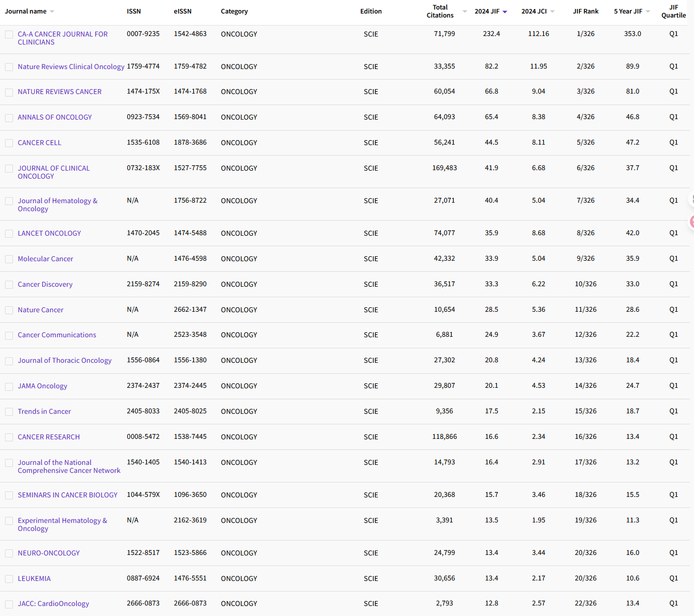
Task: Tick the ANNALS OF ONCOLOGY row checkbox
Action: click(x=9, y=118)
